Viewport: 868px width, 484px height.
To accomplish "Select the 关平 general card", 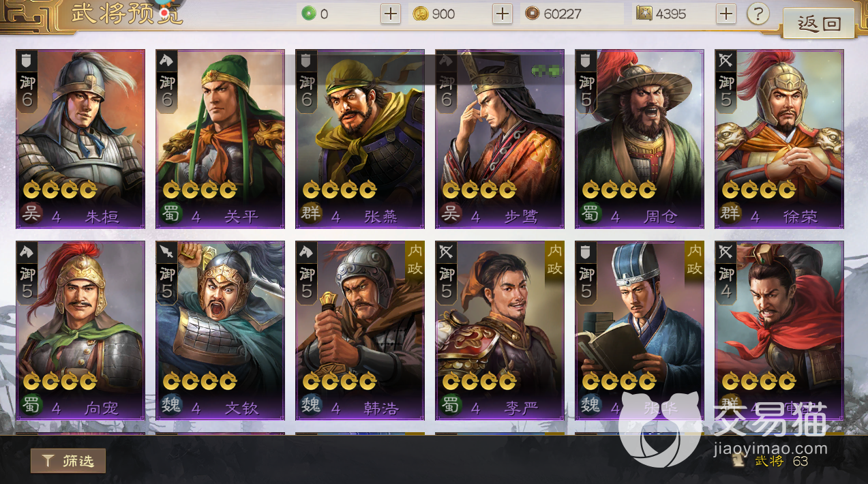I will click(220, 139).
